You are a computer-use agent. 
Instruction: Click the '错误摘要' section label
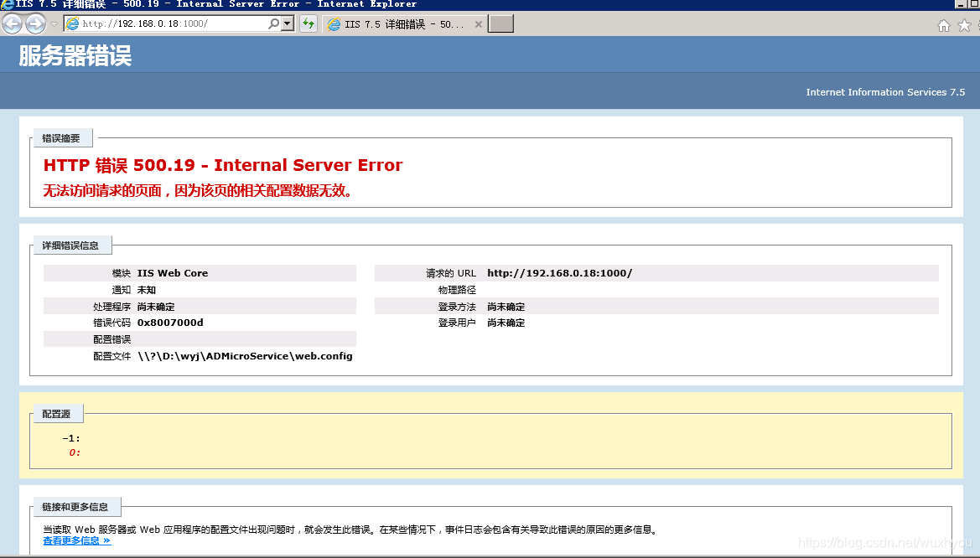click(x=61, y=138)
